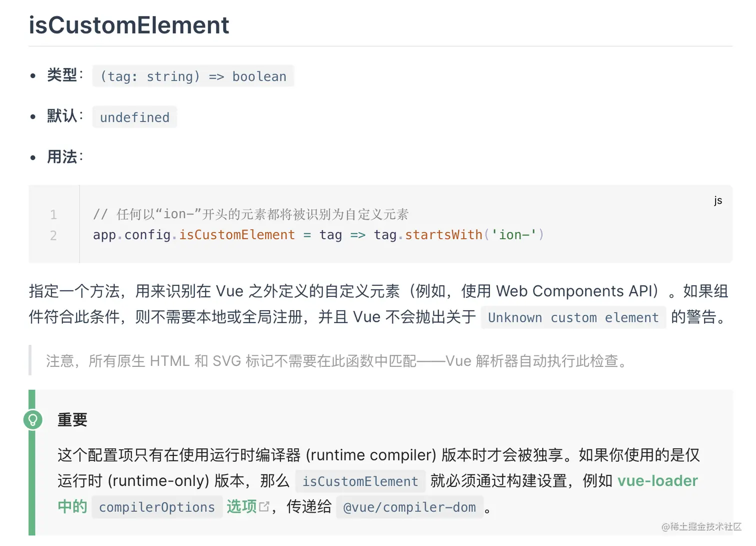Click the (tag: string) => boolean type code

click(x=193, y=76)
